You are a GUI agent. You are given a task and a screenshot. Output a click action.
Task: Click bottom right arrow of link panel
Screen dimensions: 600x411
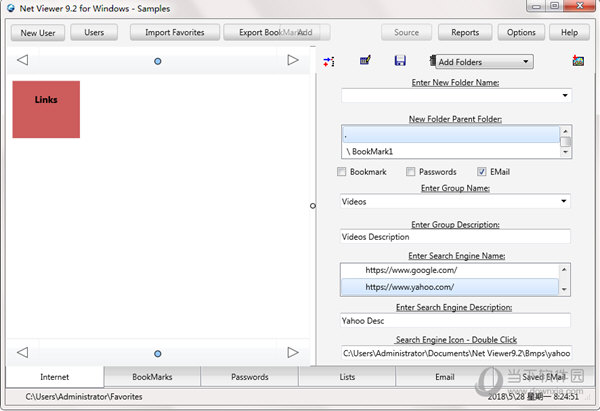(293, 352)
